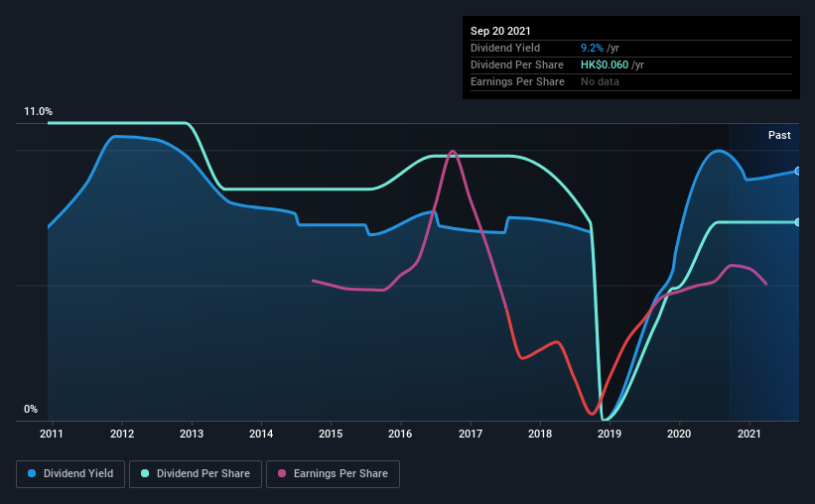Screen dimensions: 815x504
Task: Click the Dividend Per Share endpoint marker
Action: coord(797,222)
